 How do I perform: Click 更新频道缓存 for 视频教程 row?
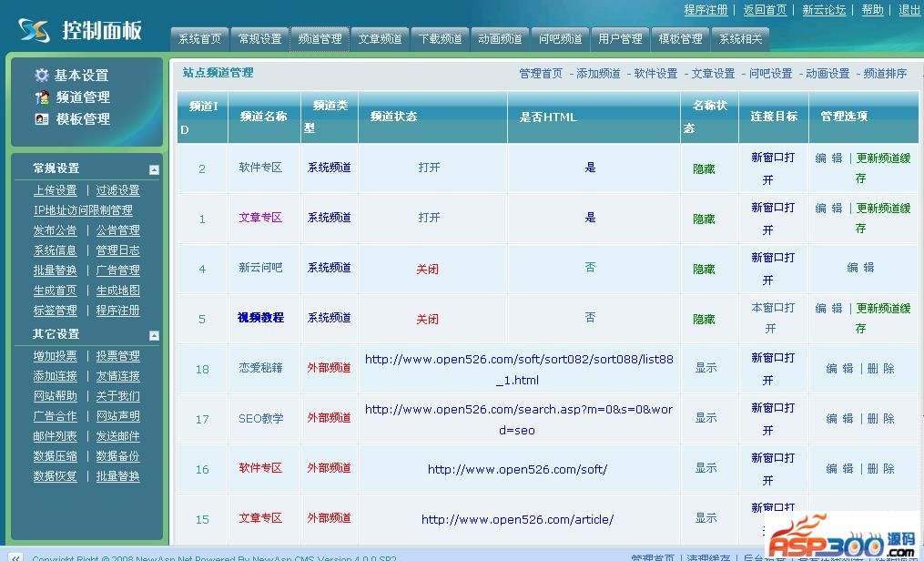pos(883,318)
